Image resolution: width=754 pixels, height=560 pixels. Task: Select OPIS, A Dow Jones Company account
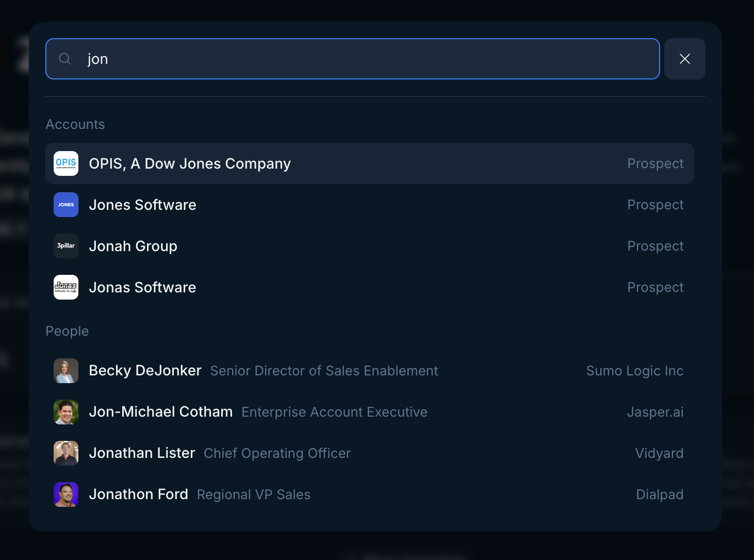point(370,163)
